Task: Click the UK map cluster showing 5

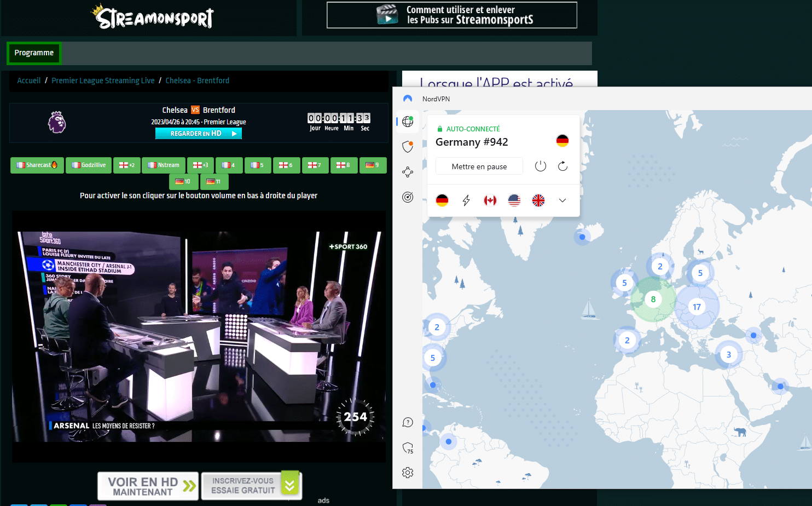Action: click(624, 283)
